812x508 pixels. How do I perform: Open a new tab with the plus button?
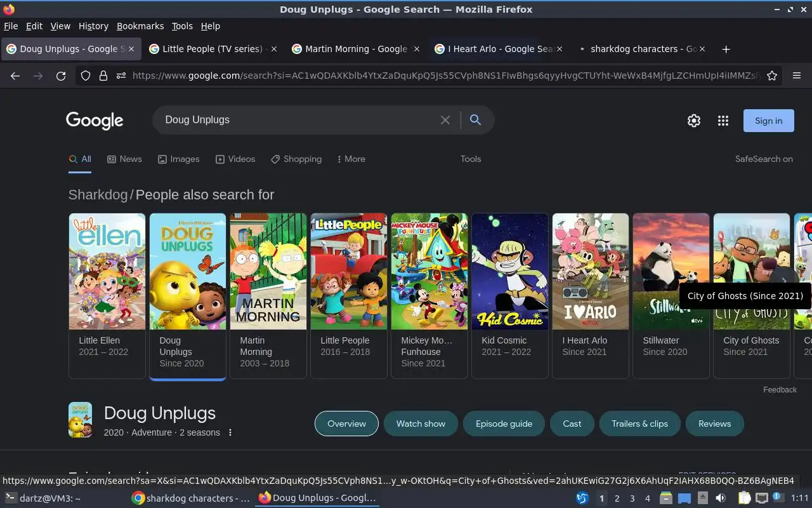pos(726,49)
